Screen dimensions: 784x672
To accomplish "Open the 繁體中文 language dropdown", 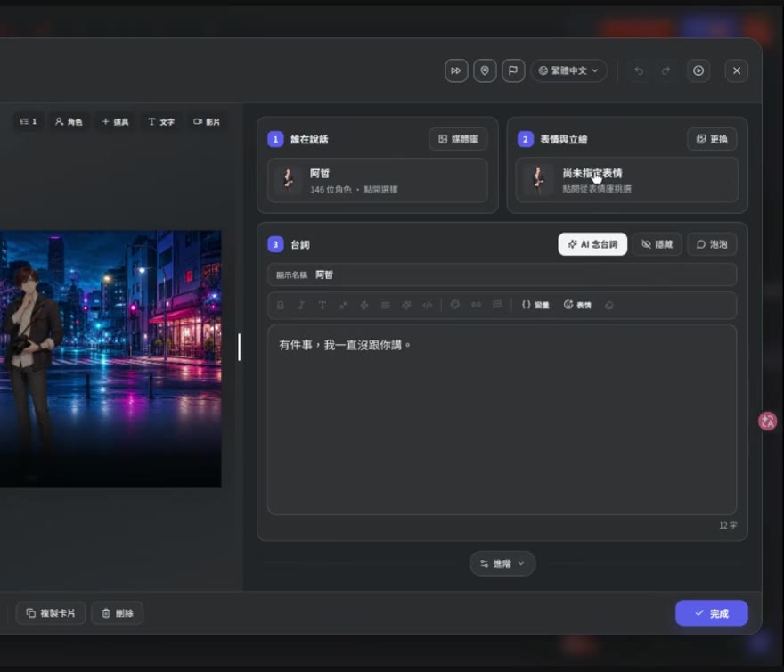I will point(568,70).
